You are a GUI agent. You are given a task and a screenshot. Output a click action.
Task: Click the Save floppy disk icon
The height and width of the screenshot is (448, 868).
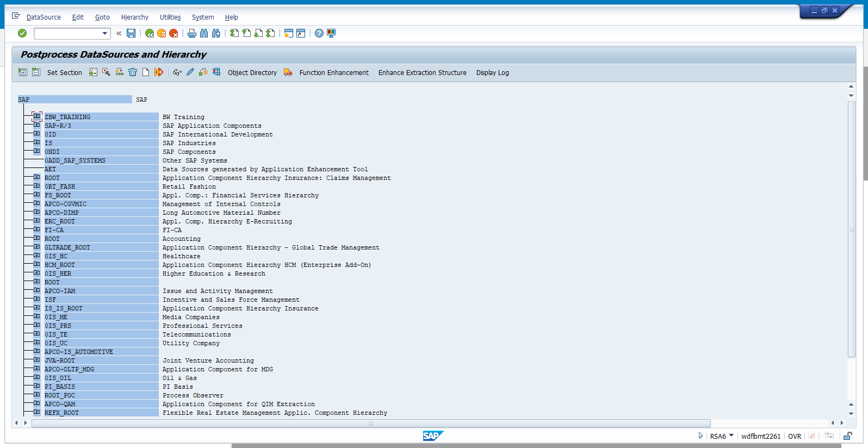point(131,33)
